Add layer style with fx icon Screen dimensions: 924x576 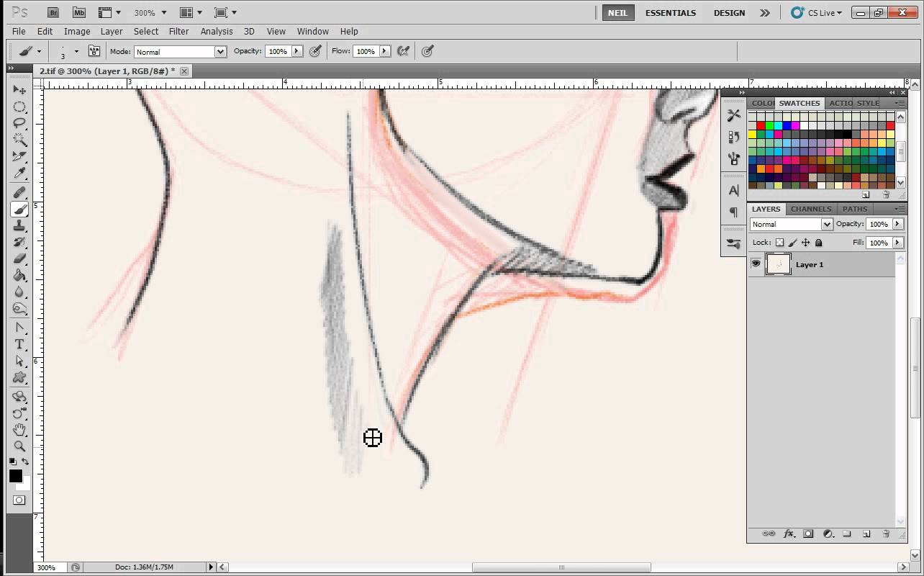click(789, 534)
